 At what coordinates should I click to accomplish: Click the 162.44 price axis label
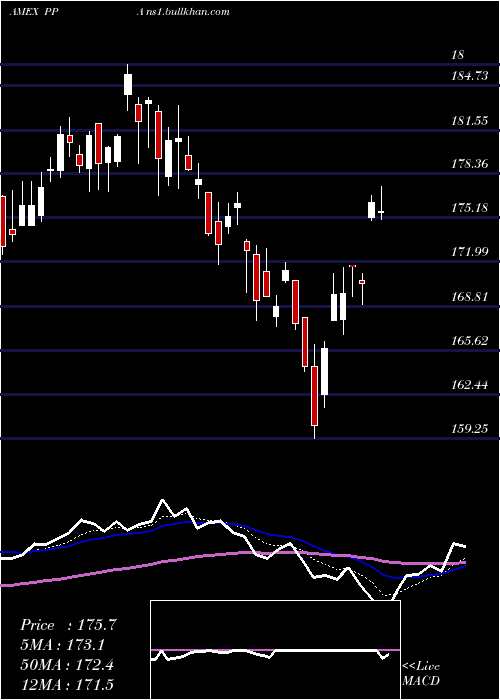click(x=470, y=384)
